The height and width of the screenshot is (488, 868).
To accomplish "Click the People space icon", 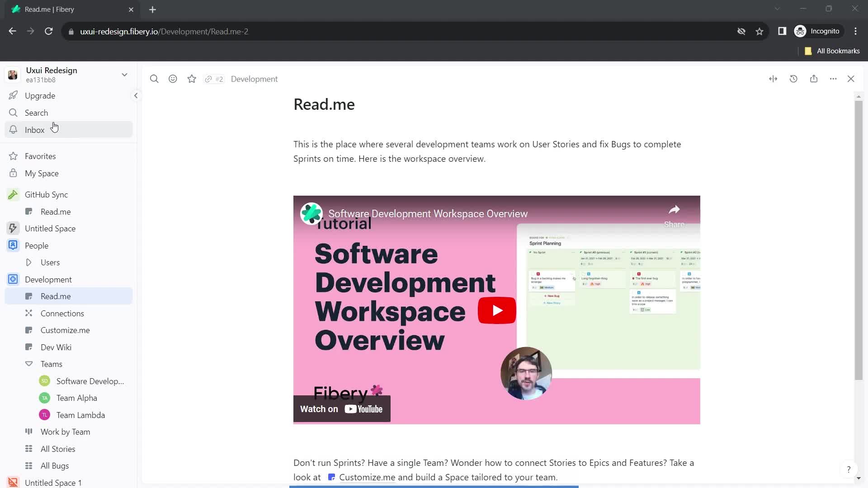I will click(13, 245).
